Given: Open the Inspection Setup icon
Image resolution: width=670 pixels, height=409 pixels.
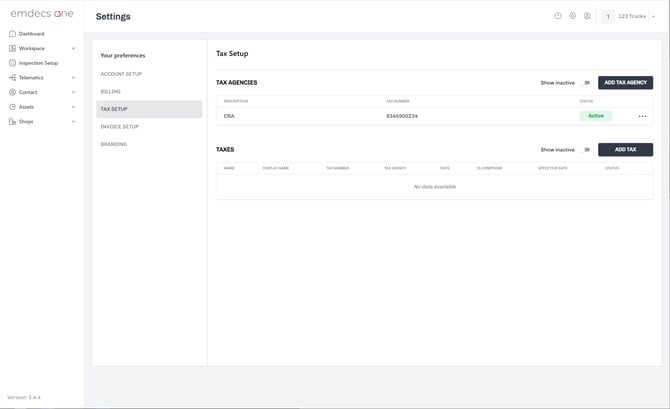Looking at the screenshot, I should [x=12, y=63].
